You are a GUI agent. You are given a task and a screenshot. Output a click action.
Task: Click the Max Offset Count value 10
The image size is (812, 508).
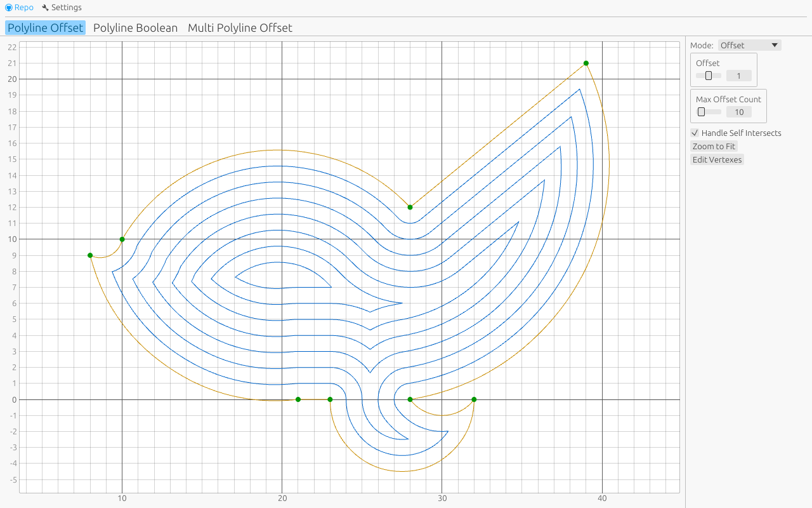pos(739,112)
